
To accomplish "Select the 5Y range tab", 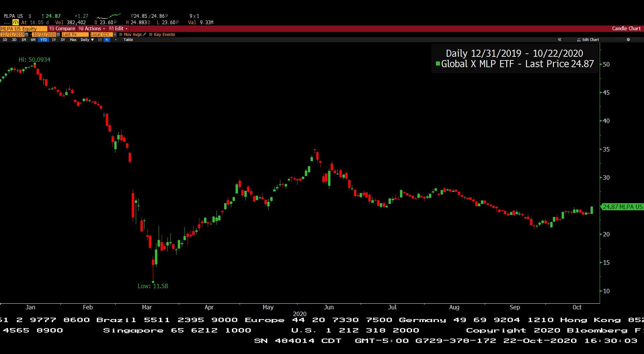I will [x=63, y=40].
